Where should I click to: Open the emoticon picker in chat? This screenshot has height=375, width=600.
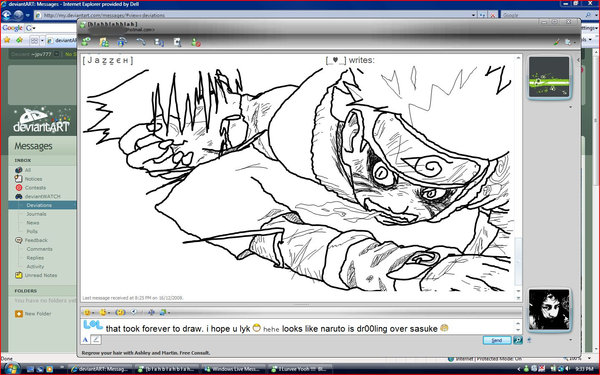88,312
